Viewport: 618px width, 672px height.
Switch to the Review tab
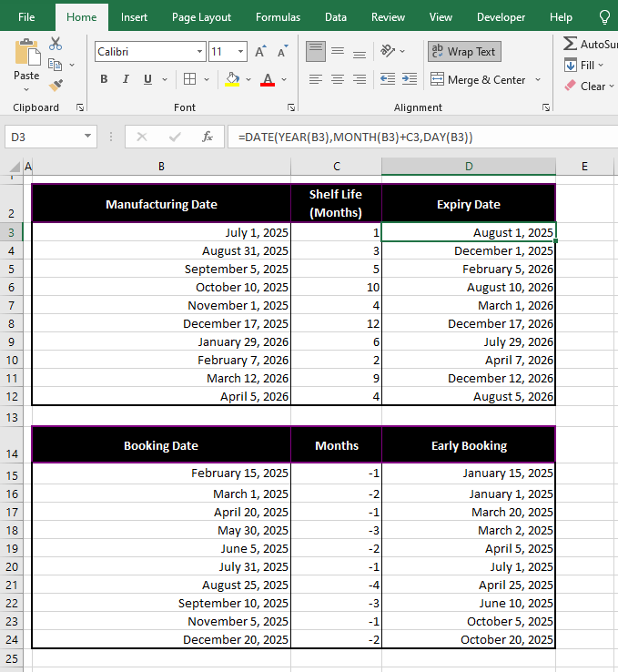tap(388, 17)
